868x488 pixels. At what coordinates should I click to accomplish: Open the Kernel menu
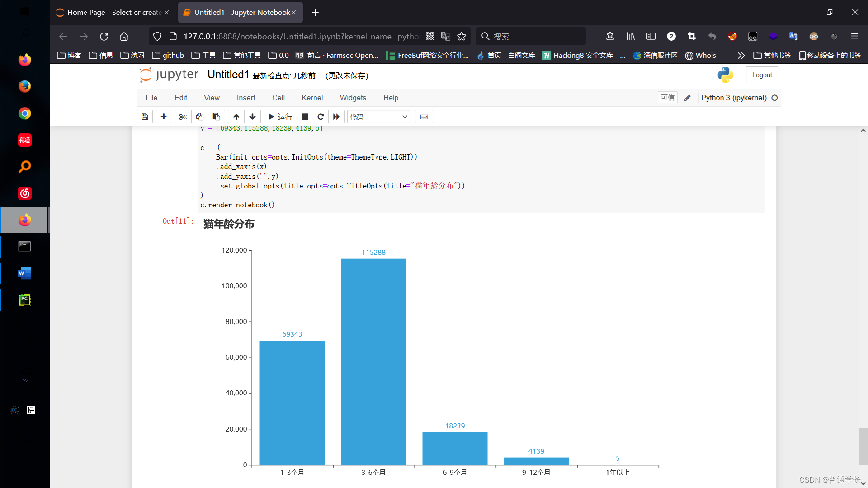coord(312,98)
